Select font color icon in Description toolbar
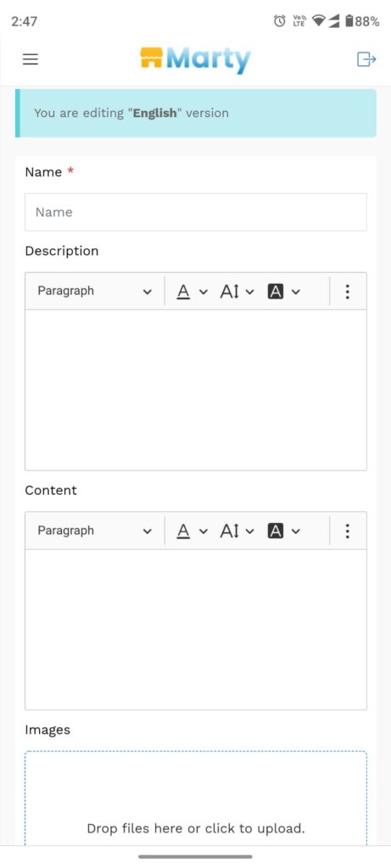This screenshot has width=391, height=868. [x=183, y=292]
